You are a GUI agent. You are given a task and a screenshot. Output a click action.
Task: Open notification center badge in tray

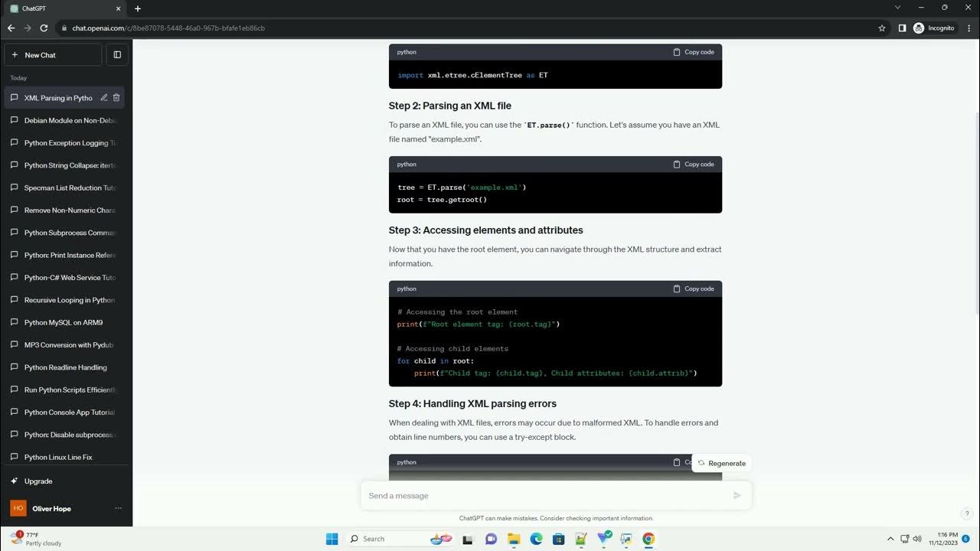967,539
